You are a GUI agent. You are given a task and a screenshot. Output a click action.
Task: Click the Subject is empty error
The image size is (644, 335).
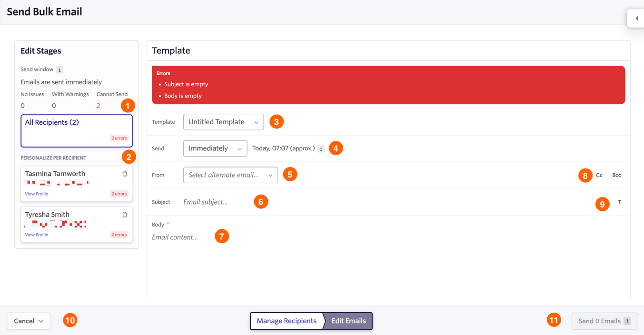(x=186, y=84)
